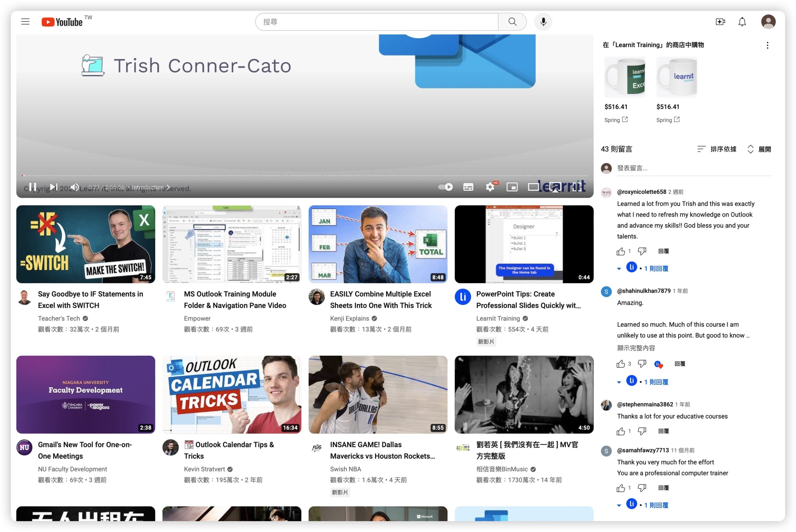
Task: Open white learnit mug product
Action: [677, 77]
